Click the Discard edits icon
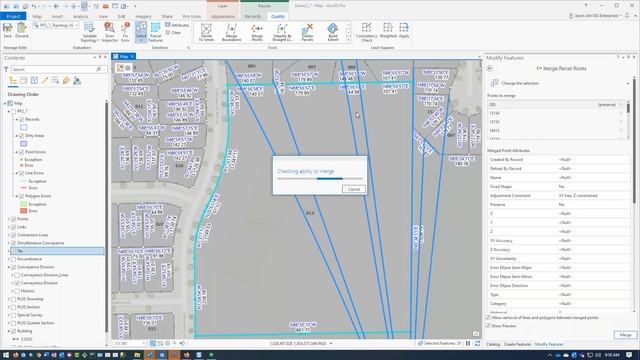Viewport: 640px width, 360px height. click(22, 31)
